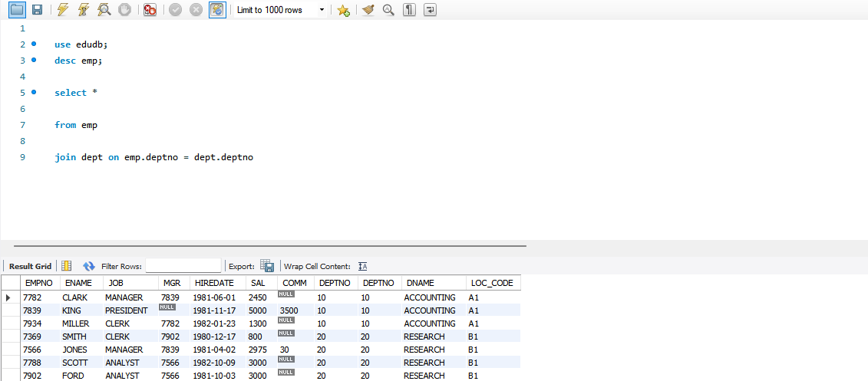Refresh results with the blue arrows icon
The image size is (868, 381).
coord(88,266)
